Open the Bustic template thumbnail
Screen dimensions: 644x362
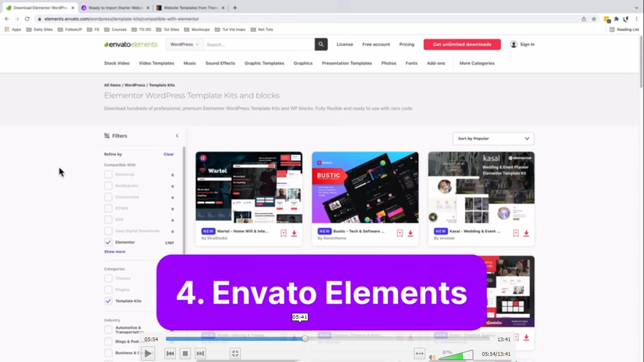click(x=365, y=187)
